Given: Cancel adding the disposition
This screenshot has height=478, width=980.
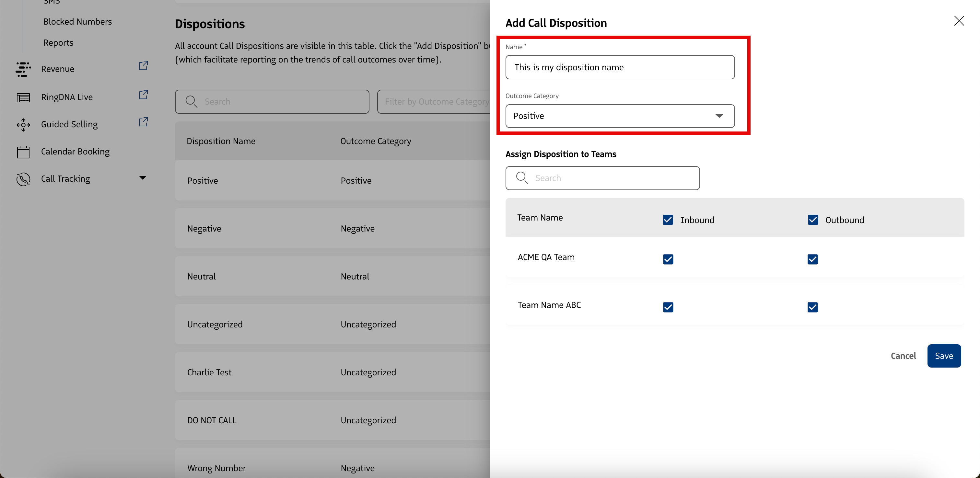Looking at the screenshot, I should coord(903,356).
